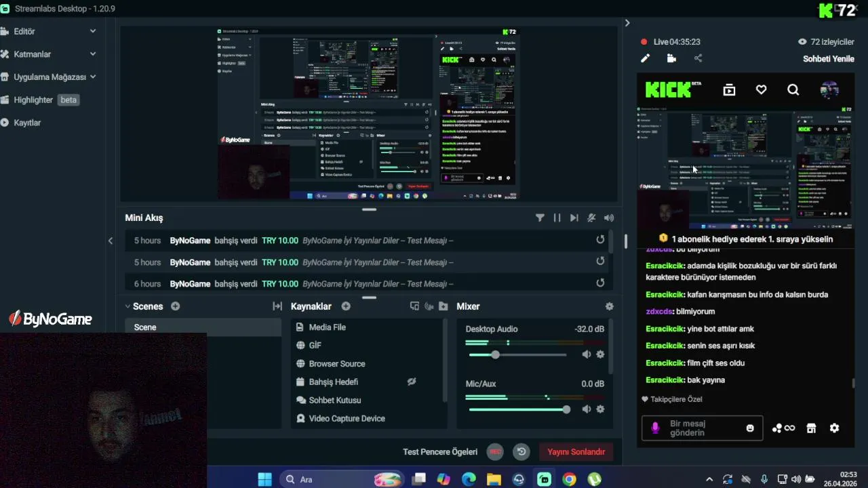Toggle event notification mute bell icon
The image size is (868, 488).
point(591,218)
